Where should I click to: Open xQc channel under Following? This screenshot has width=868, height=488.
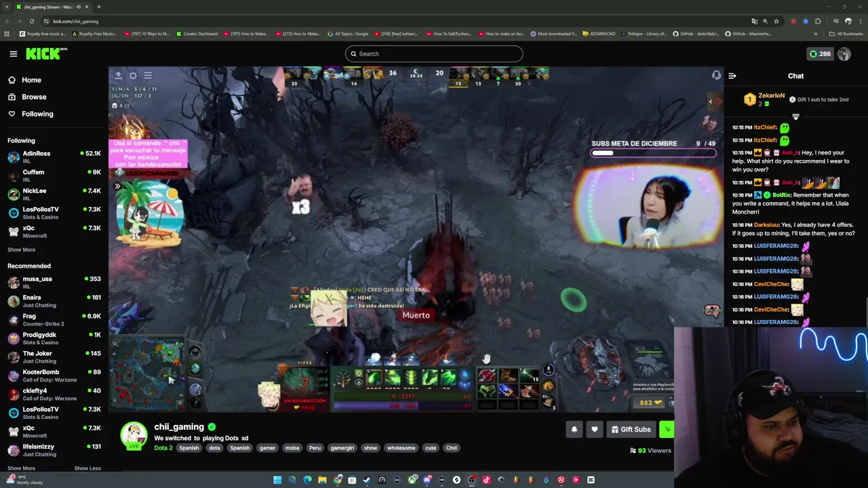[54, 231]
